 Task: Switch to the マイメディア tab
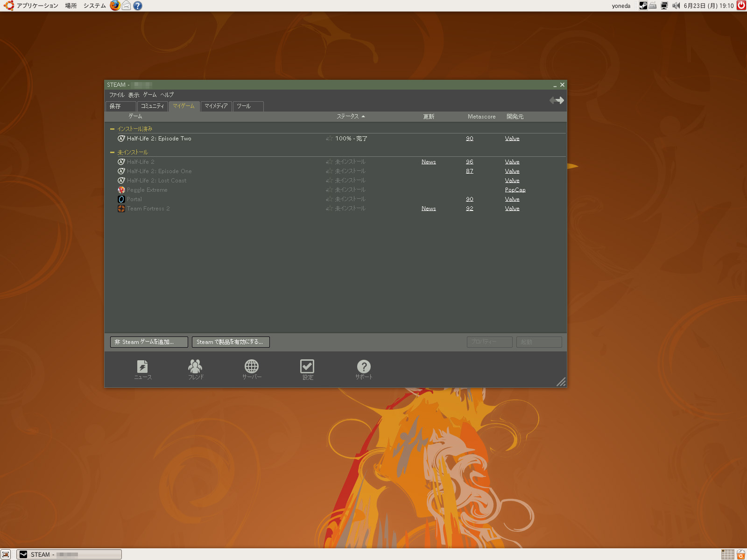pyautogui.click(x=216, y=106)
